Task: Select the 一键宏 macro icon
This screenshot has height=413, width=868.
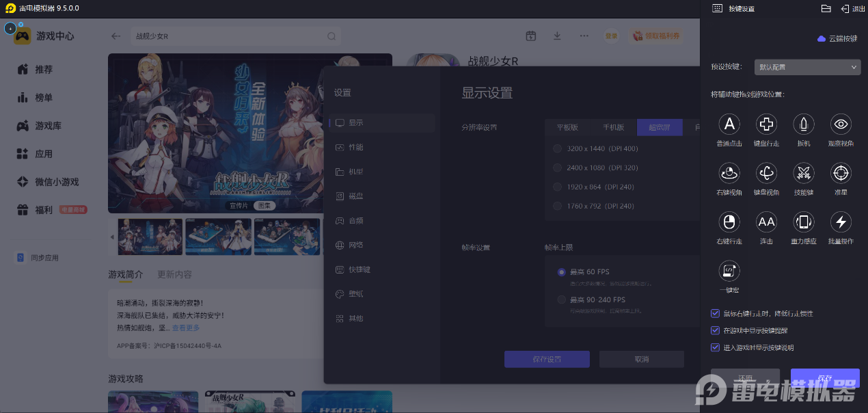Action: pos(729,271)
